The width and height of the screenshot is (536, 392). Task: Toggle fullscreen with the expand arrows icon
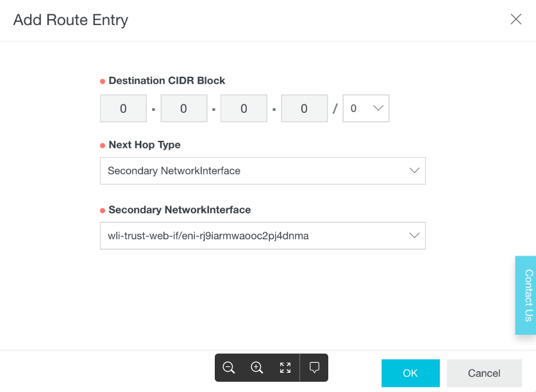(x=285, y=368)
